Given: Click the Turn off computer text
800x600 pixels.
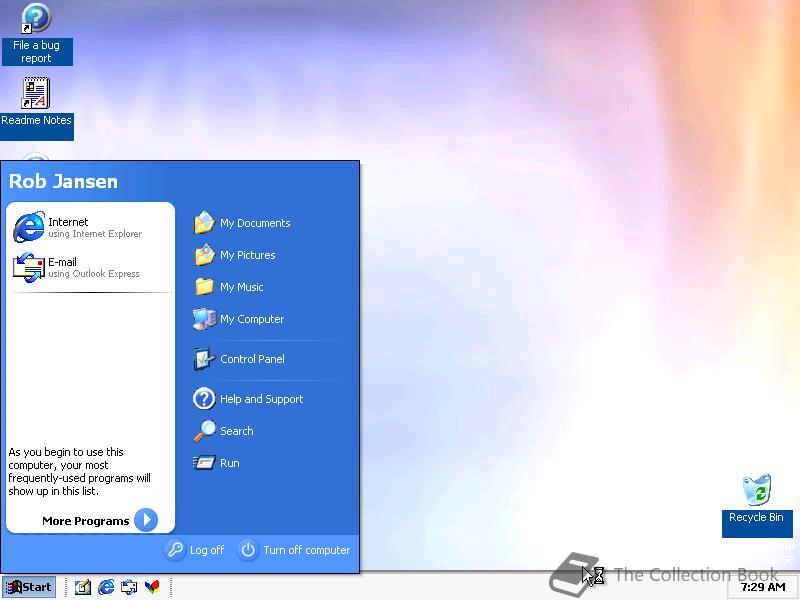Looking at the screenshot, I should click(x=307, y=550).
